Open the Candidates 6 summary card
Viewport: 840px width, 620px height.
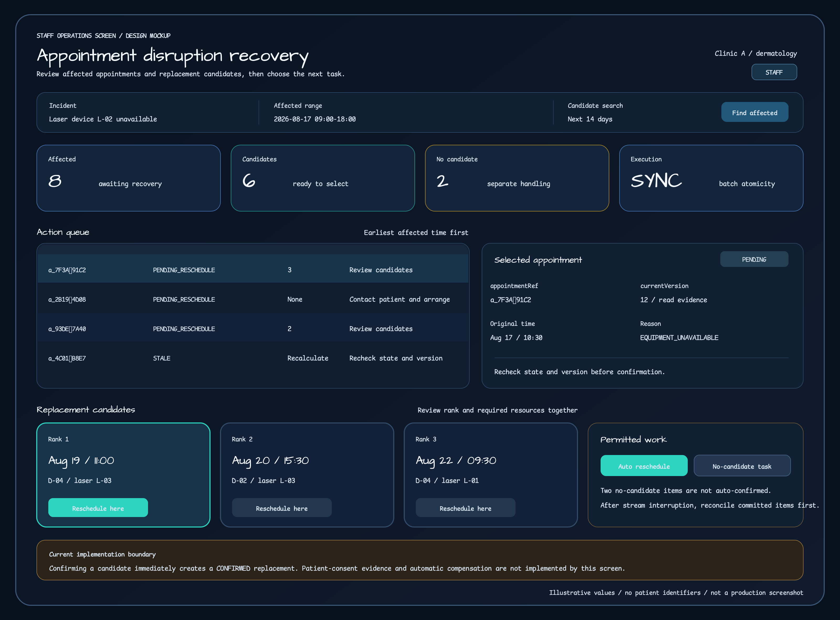coord(323,178)
